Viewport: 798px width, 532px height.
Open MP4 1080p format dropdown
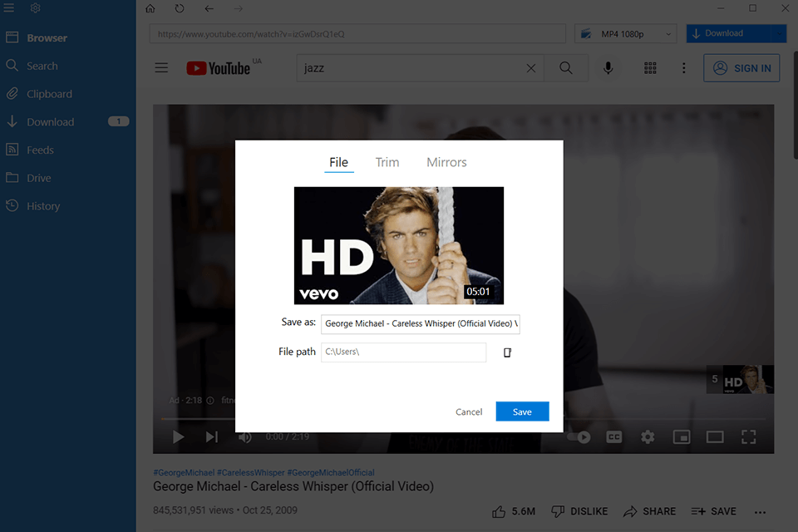click(x=625, y=33)
